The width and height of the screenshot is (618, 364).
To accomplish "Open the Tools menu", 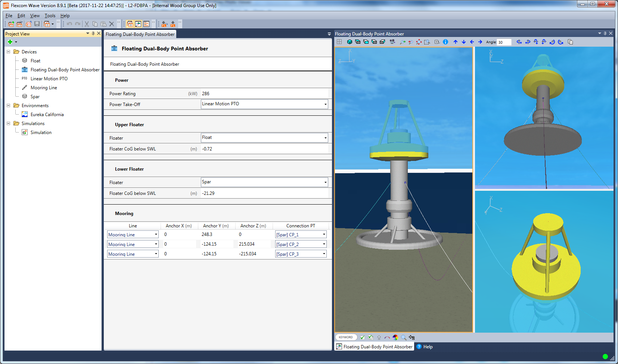I will pos(50,16).
